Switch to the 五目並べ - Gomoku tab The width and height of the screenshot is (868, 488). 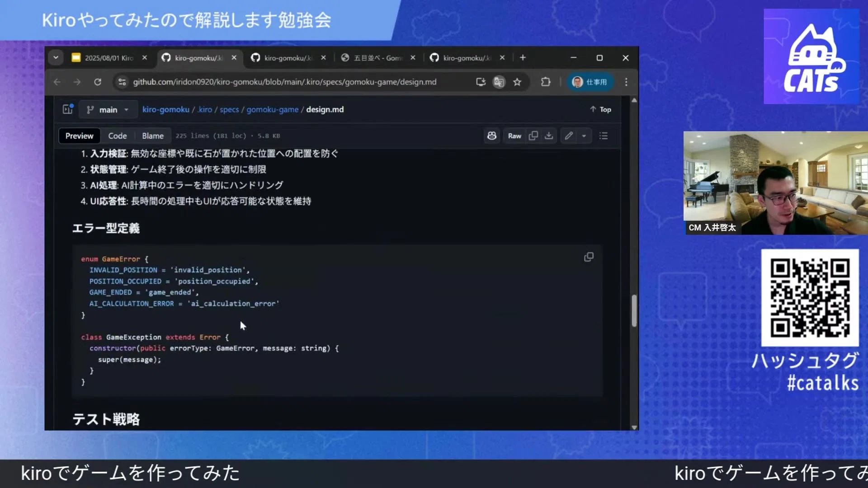click(x=377, y=58)
